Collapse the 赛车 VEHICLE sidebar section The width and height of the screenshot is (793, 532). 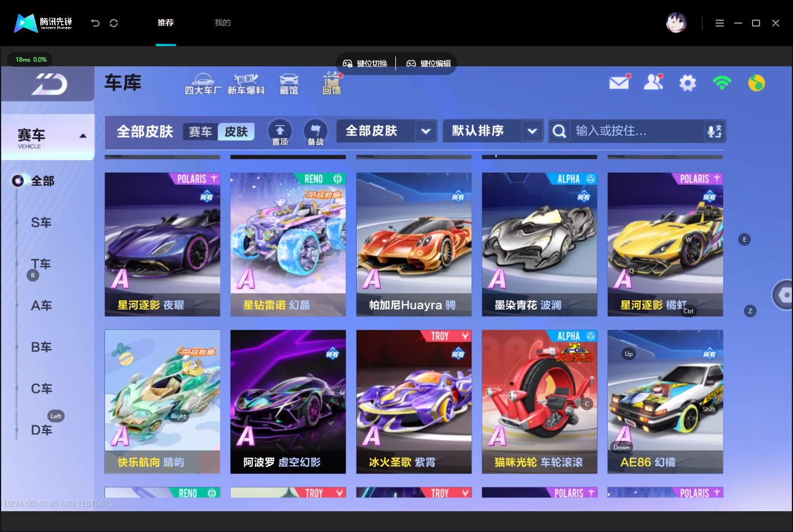(48, 137)
